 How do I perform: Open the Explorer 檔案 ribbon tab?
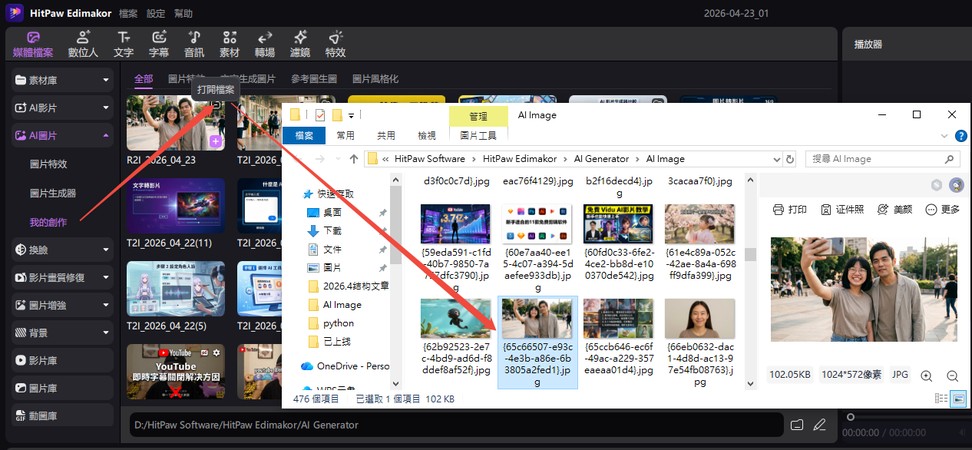pyautogui.click(x=304, y=135)
